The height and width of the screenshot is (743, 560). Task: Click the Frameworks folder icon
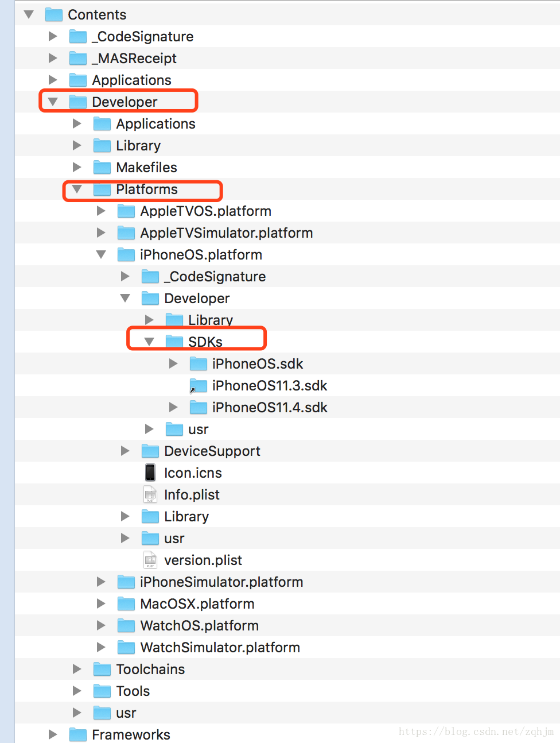[x=78, y=734]
